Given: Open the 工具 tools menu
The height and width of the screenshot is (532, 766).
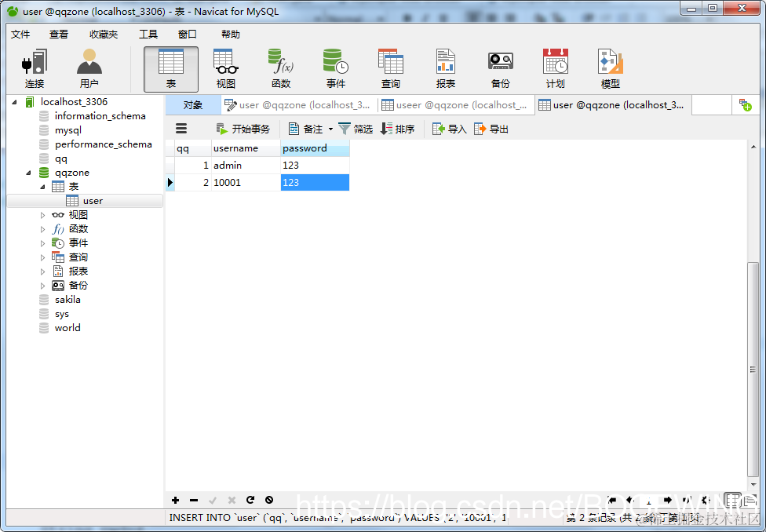Looking at the screenshot, I should point(148,35).
